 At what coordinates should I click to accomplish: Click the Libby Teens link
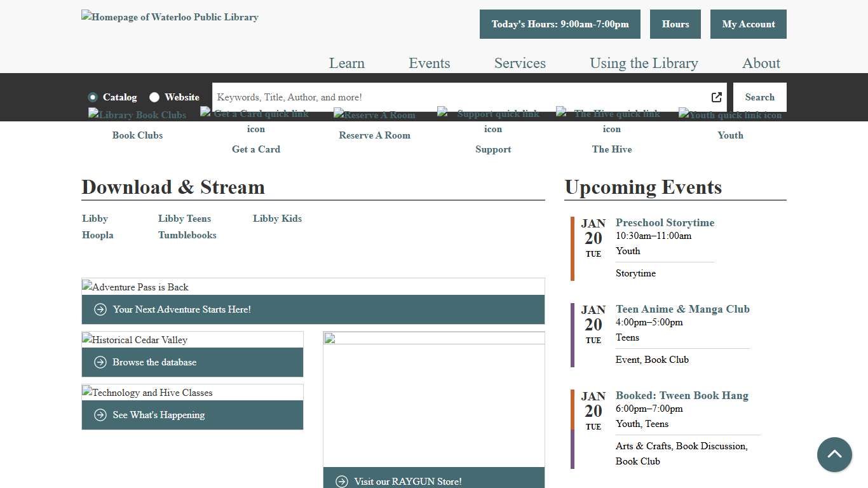[184, 219]
